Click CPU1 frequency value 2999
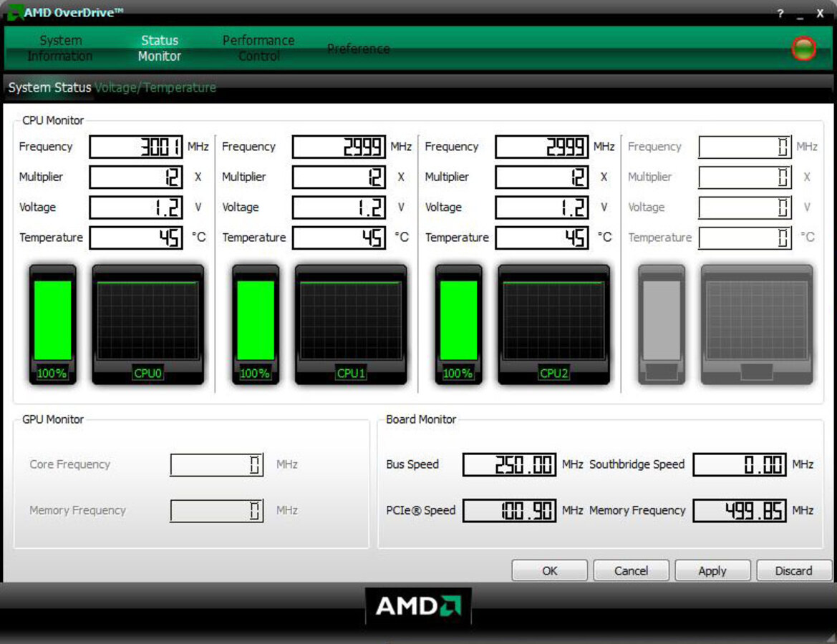This screenshot has height=644, width=837. [x=339, y=147]
